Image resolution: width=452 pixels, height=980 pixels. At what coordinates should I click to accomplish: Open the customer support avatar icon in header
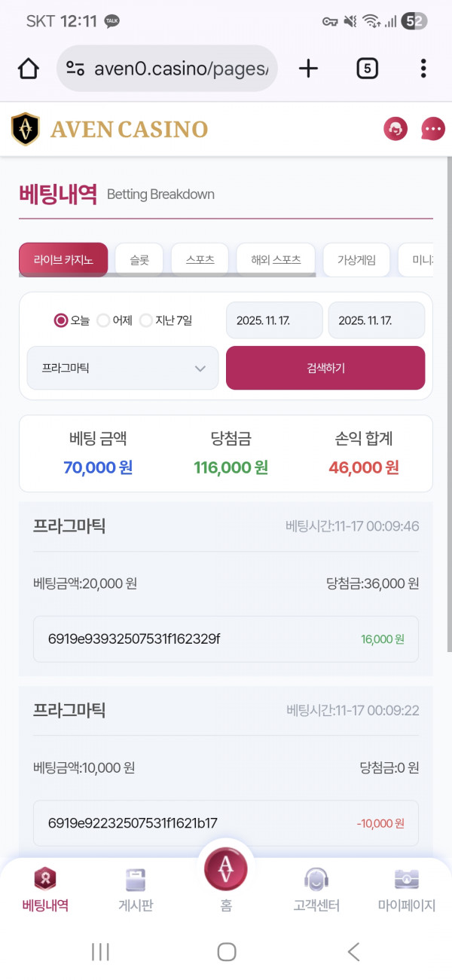pyautogui.click(x=395, y=129)
